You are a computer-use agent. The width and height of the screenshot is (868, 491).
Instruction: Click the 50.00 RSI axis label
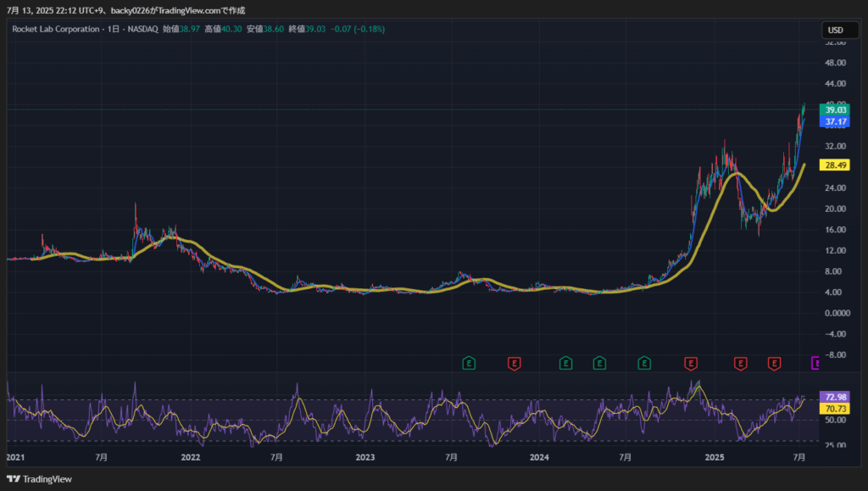tap(835, 420)
